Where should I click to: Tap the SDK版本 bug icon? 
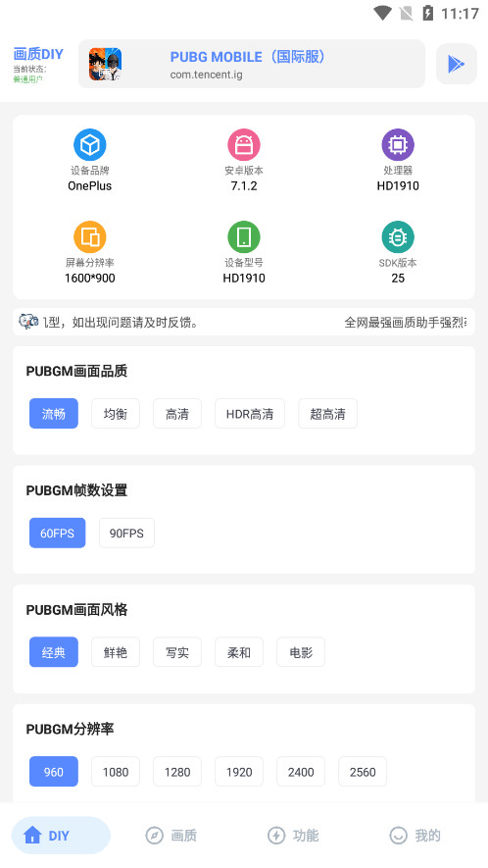(x=398, y=237)
